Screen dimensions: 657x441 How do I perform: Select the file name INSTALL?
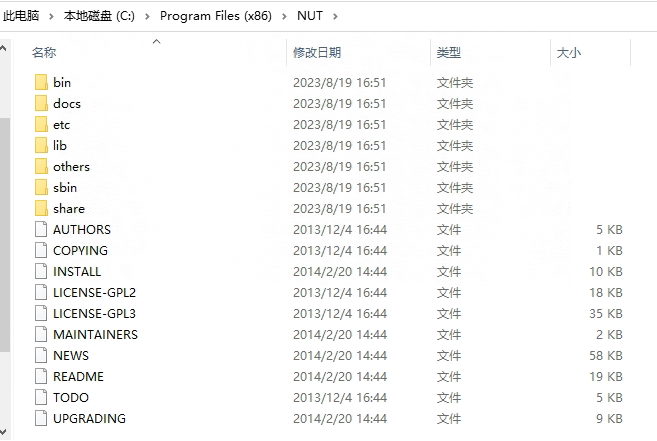(77, 271)
